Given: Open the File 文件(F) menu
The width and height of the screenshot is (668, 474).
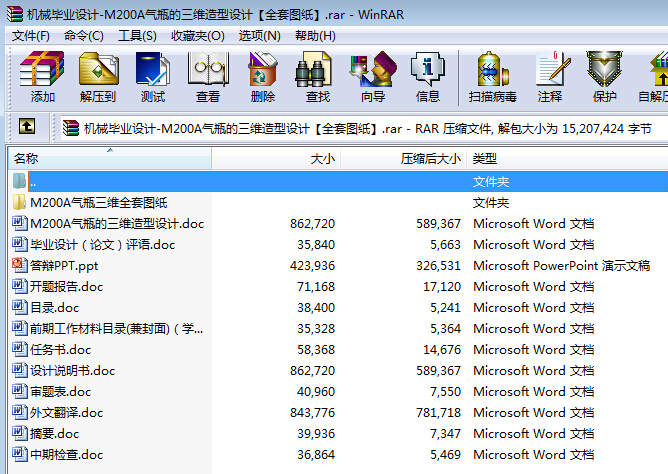Looking at the screenshot, I should point(31,36).
